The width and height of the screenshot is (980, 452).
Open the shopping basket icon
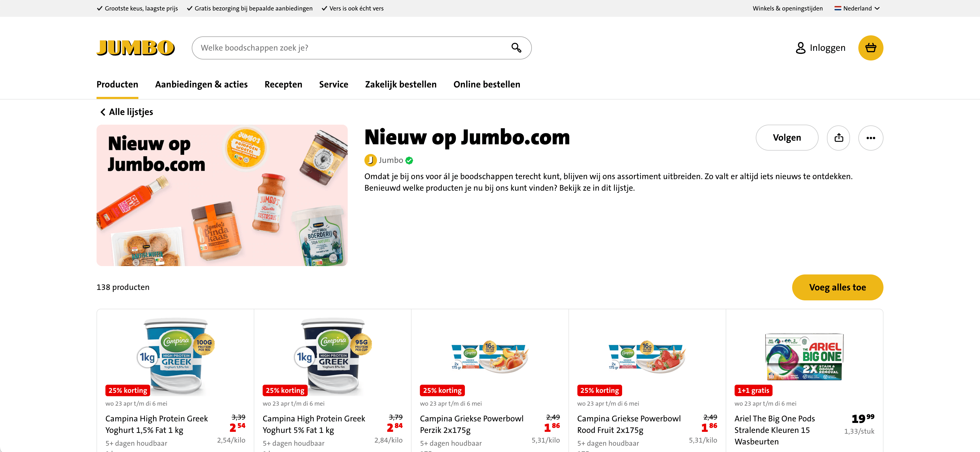click(870, 48)
